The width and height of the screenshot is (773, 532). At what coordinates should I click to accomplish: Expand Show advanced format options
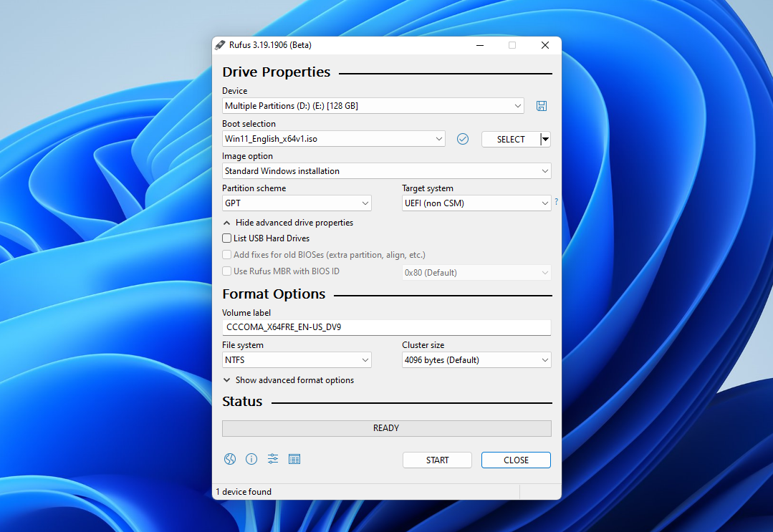(x=289, y=379)
